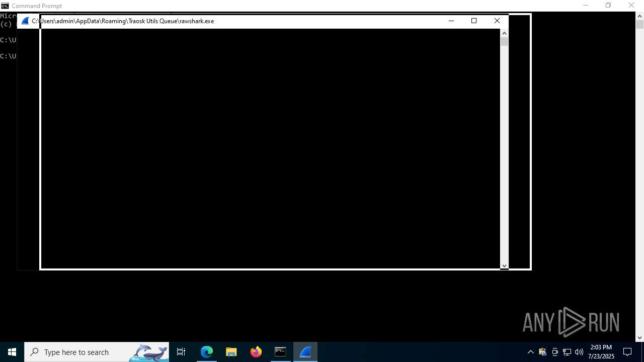Close the rawshark.exe window
644x362 pixels.
(x=497, y=21)
